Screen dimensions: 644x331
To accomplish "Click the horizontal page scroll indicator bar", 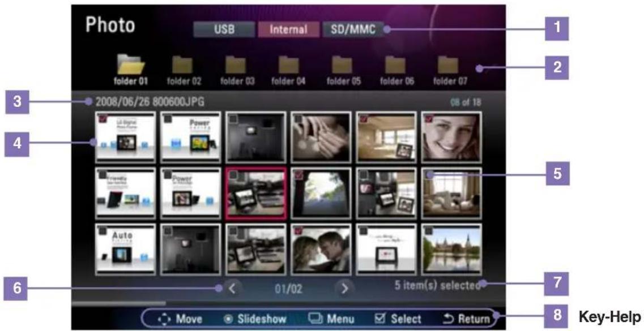I will (x=118, y=303).
